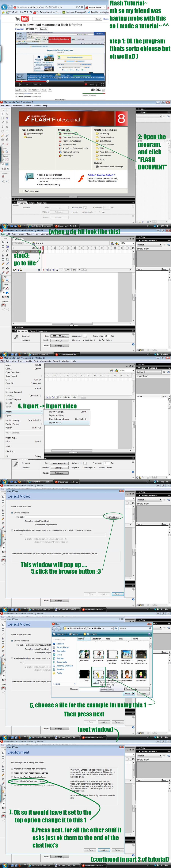This screenshot has height=868, width=171.
Task: Activate the Line tool in step 3 window
Action: click(3, 251)
